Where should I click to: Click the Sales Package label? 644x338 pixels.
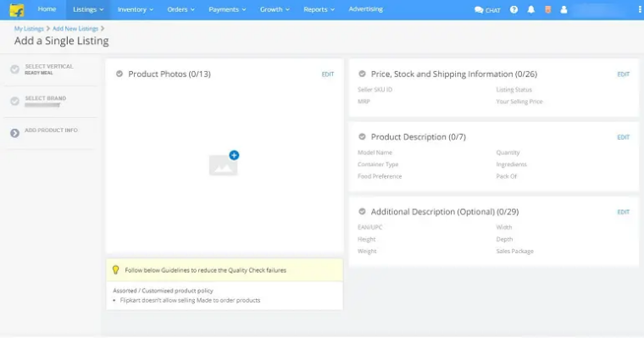click(x=514, y=251)
